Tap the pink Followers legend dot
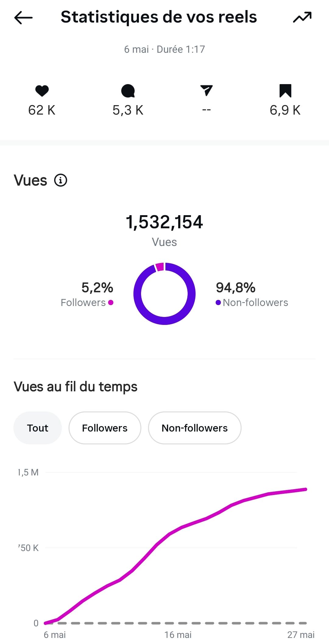This screenshot has width=329, height=644. [x=111, y=302]
